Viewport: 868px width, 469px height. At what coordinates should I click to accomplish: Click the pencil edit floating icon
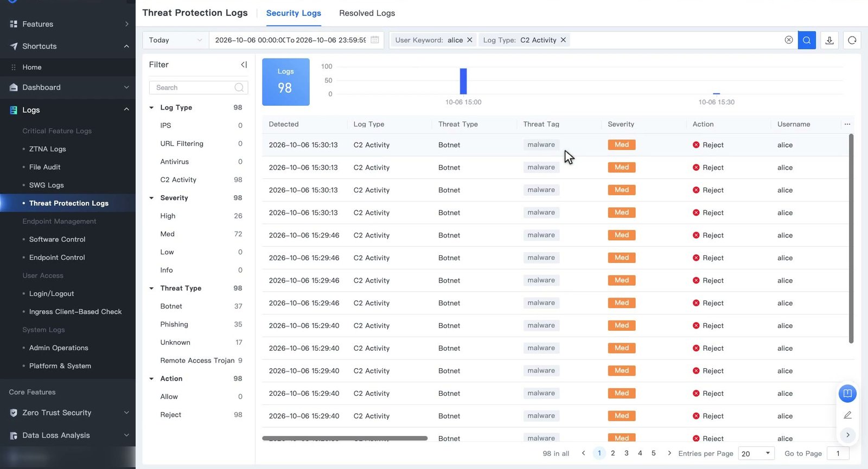point(847,415)
